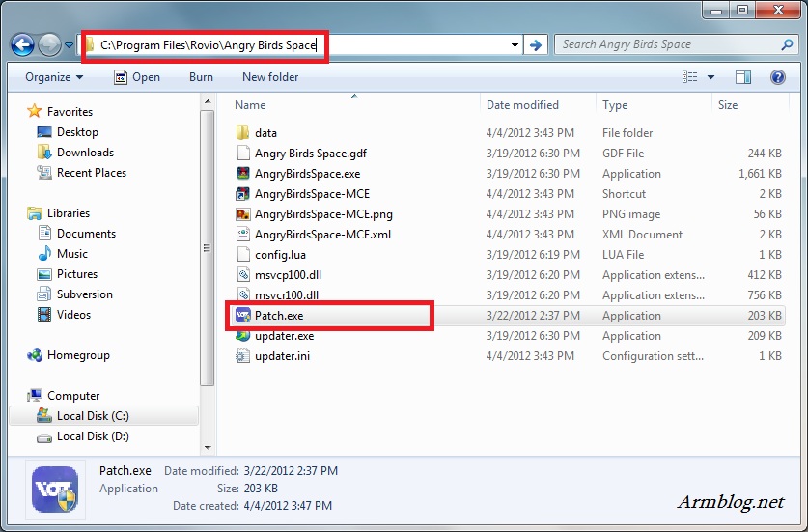
Task: Click Burn in the toolbar
Action: (x=201, y=77)
